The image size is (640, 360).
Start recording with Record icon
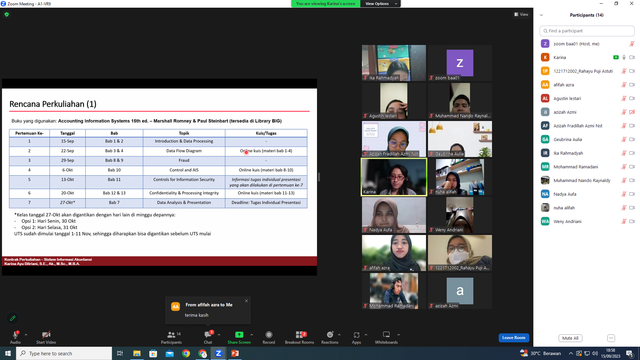click(x=269, y=335)
